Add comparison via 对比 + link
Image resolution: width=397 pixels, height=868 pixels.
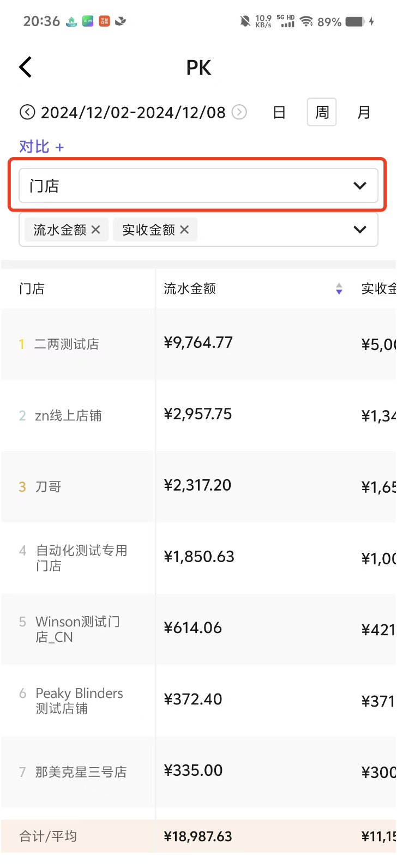pos(41,147)
